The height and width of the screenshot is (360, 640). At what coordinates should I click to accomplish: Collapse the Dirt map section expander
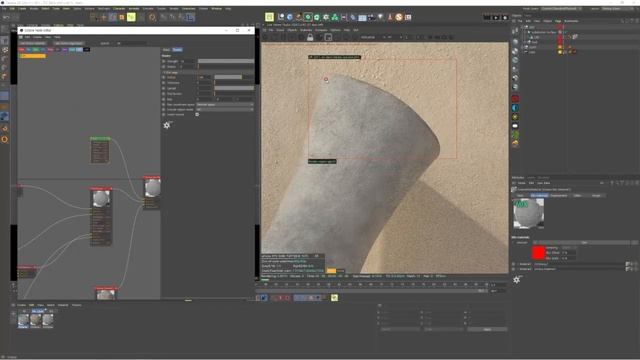click(164, 72)
